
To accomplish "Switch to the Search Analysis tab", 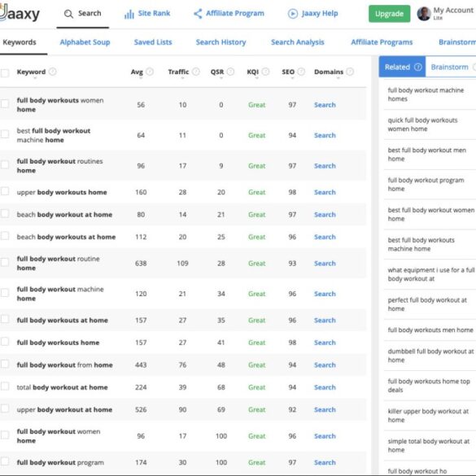I will 298,42.
